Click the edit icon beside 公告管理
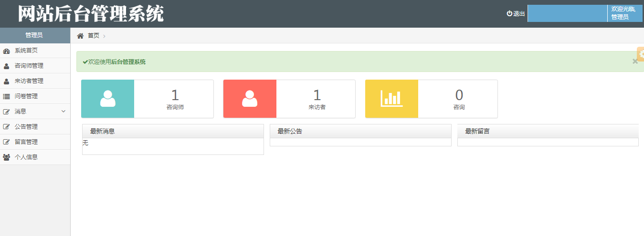The height and width of the screenshot is (236, 644). [x=7, y=127]
